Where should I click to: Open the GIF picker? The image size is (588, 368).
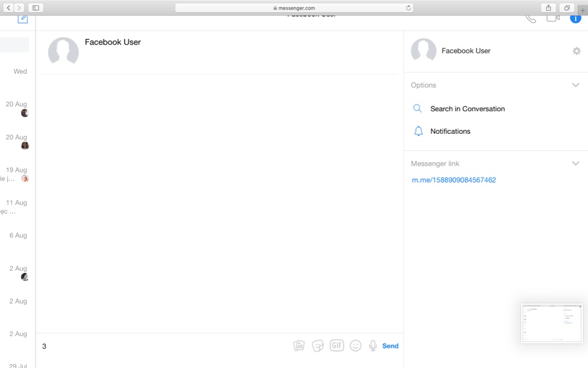click(x=337, y=346)
